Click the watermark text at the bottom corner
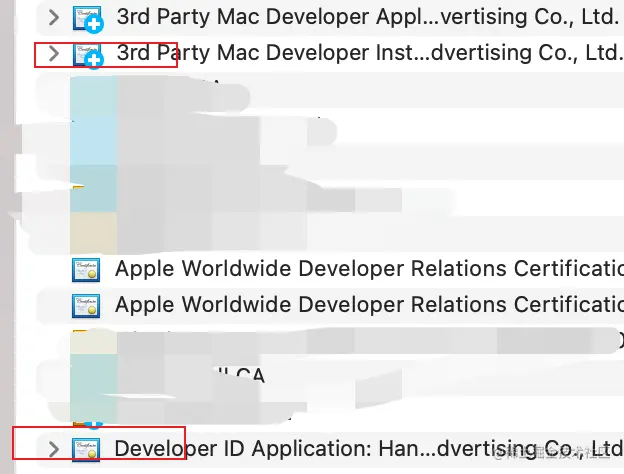Image resolution: width=624 pixels, height=474 pixels. tap(552, 453)
